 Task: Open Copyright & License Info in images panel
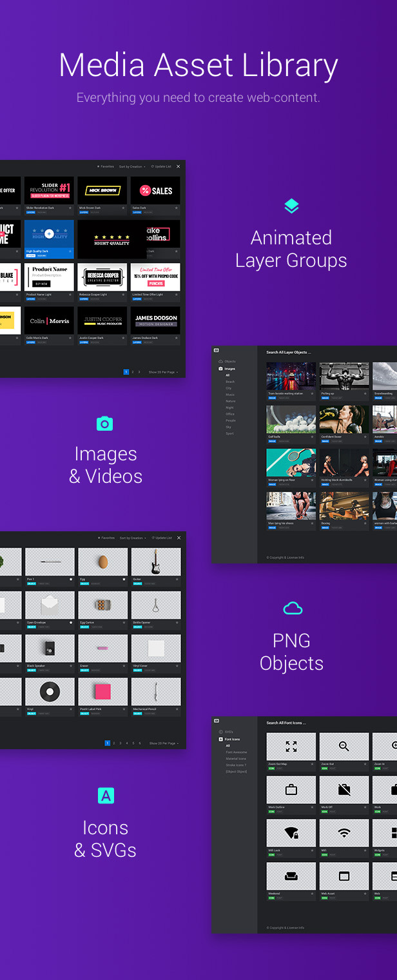(286, 558)
